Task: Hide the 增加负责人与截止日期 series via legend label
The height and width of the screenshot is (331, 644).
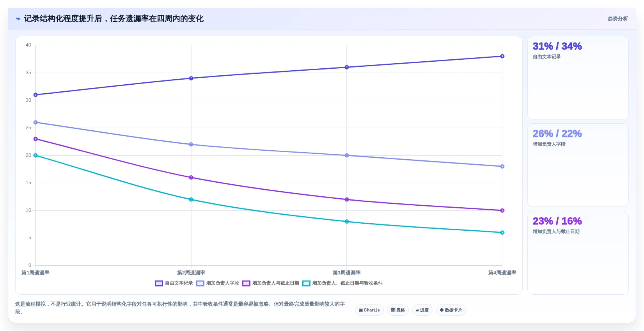Action: [276, 283]
